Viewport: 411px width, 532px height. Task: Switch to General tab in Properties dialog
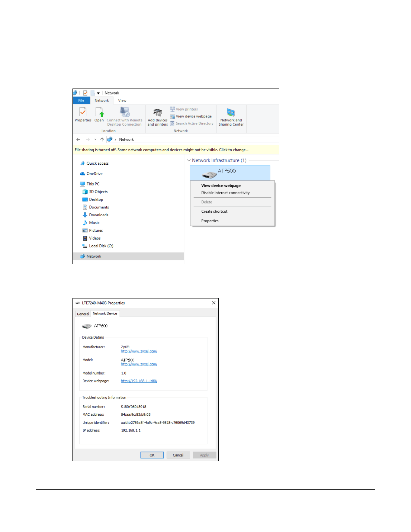(83, 314)
